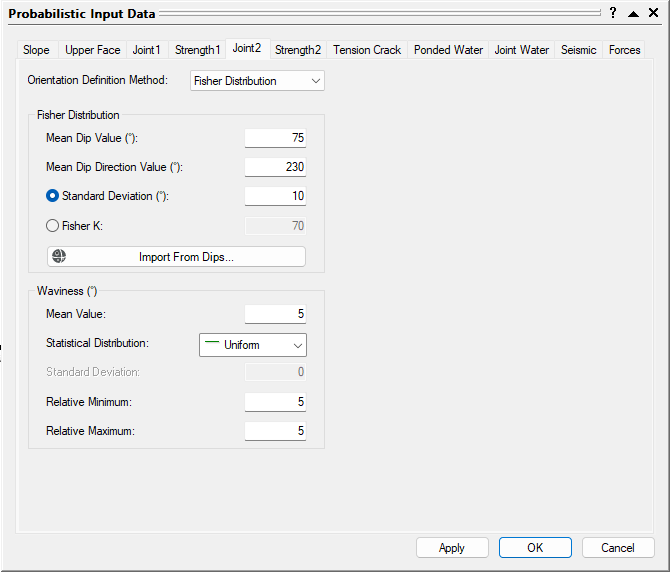Click the Fisher Distribution group label
Image resolution: width=670 pixels, height=572 pixels.
pyautogui.click(x=78, y=115)
